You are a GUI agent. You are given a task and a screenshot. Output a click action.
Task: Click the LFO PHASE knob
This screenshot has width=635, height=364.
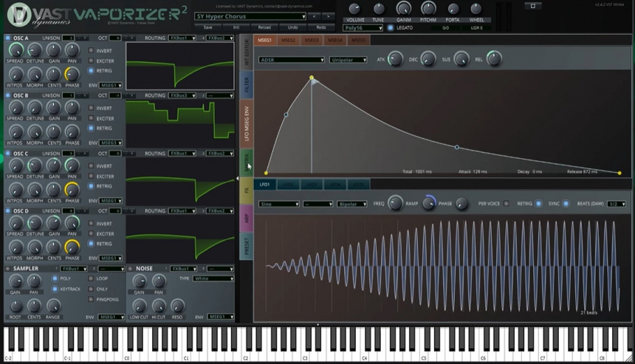coord(461,203)
